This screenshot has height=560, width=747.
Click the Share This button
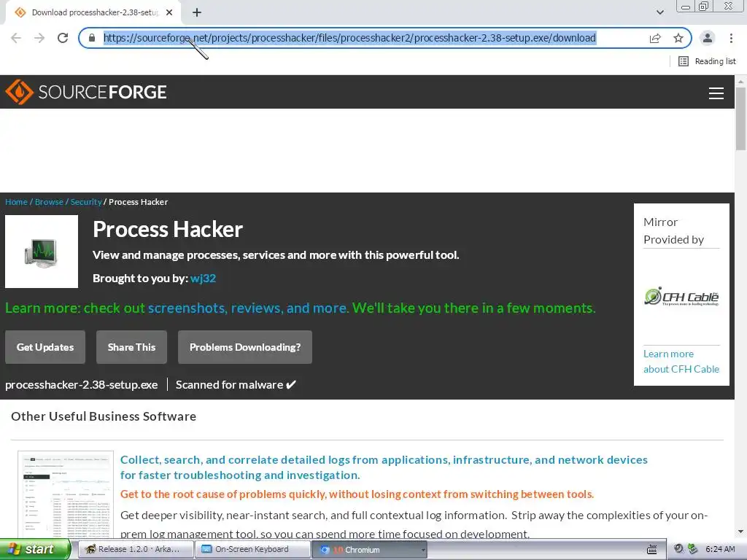click(131, 347)
